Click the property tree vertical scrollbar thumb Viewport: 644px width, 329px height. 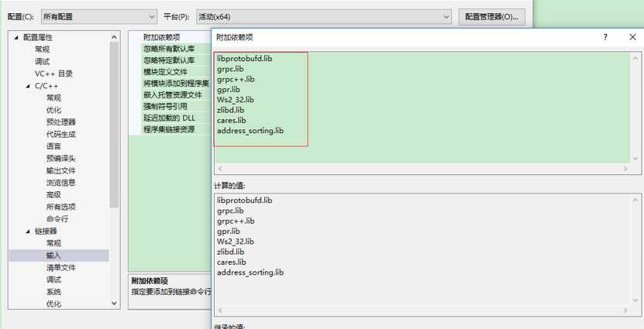click(114, 125)
